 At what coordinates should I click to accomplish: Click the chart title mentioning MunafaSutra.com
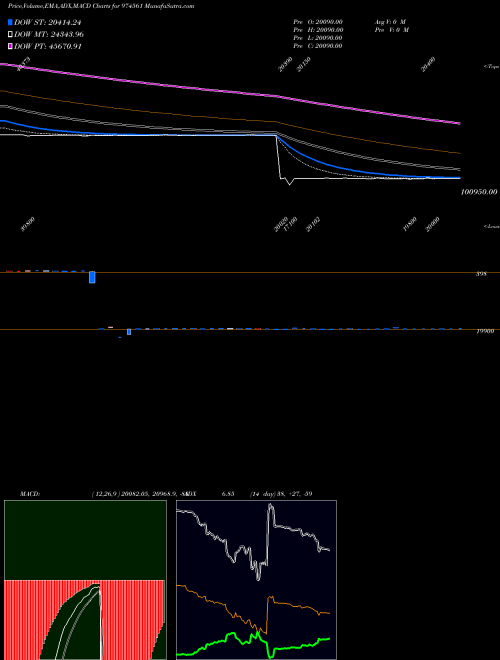[x=101, y=6]
